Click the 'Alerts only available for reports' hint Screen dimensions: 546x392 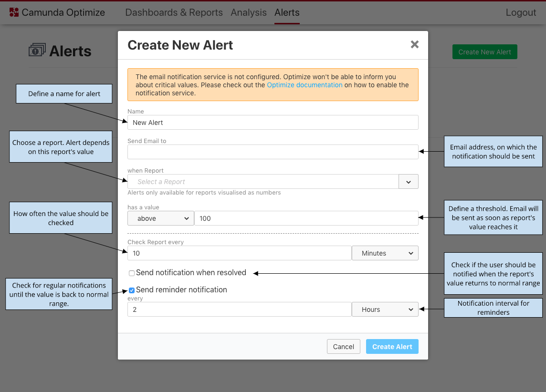click(x=204, y=193)
